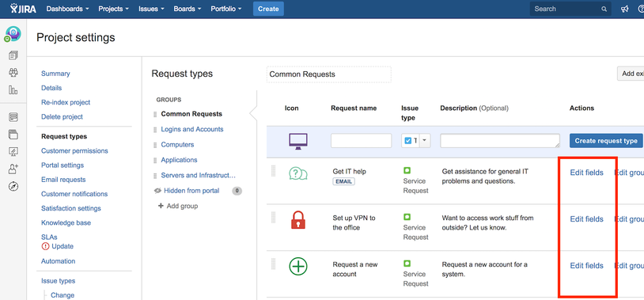Open Customer permissions settings link

point(74,151)
